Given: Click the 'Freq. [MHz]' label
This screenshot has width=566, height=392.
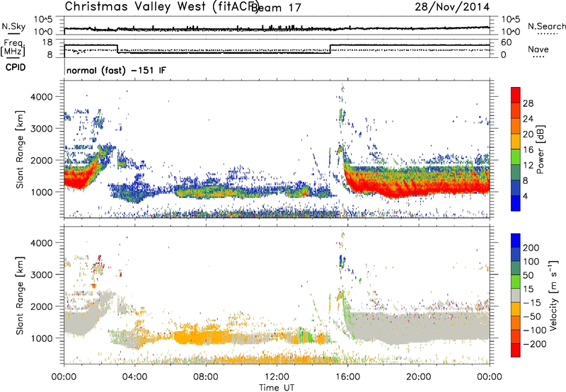Looking at the screenshot, I should coord(13,47).
